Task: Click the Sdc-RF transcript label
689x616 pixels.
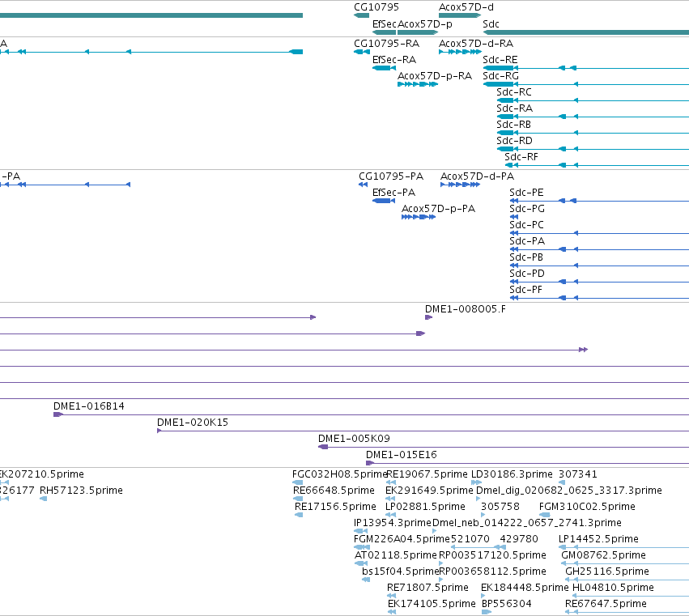Action: coord(521,157)
